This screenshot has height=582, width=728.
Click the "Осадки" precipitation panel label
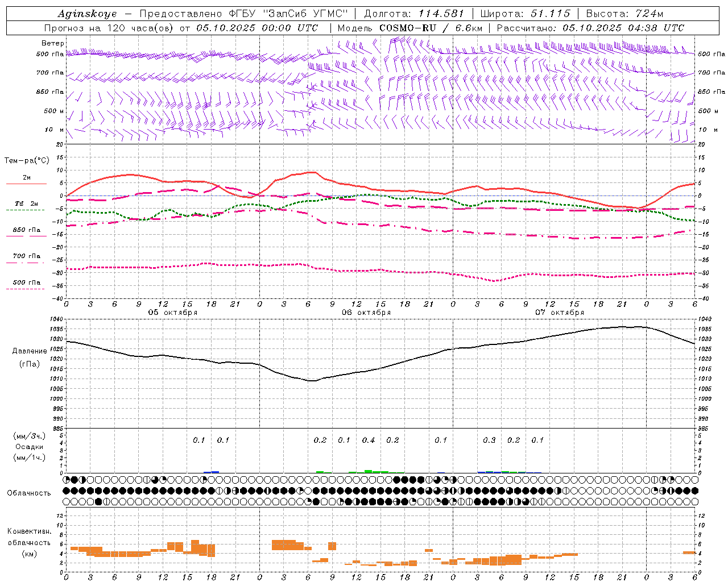[30, 447]
